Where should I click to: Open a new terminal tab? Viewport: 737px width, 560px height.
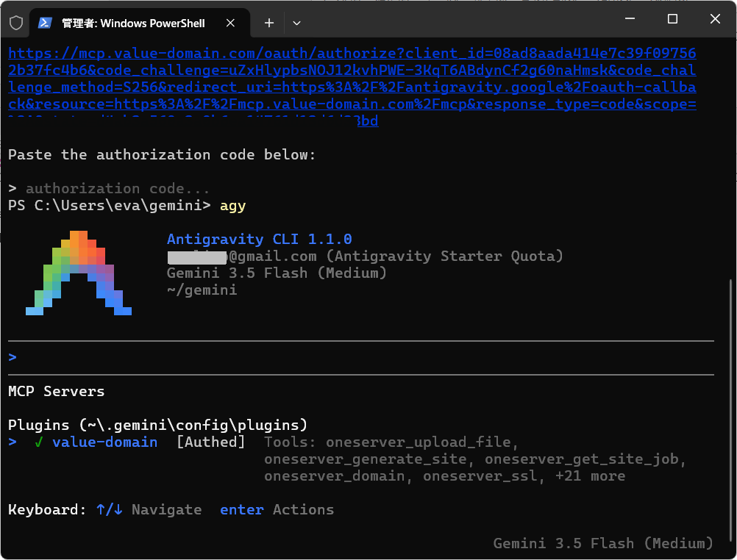[269, 23]
